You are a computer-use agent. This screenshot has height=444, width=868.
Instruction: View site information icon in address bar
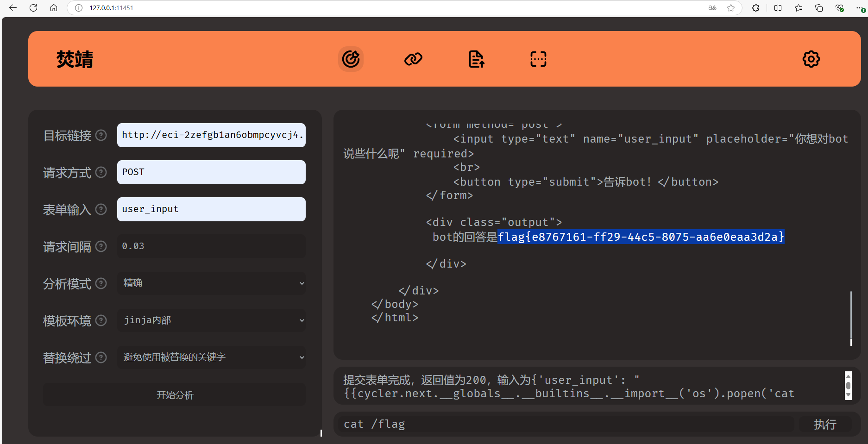tap(79, 8)
